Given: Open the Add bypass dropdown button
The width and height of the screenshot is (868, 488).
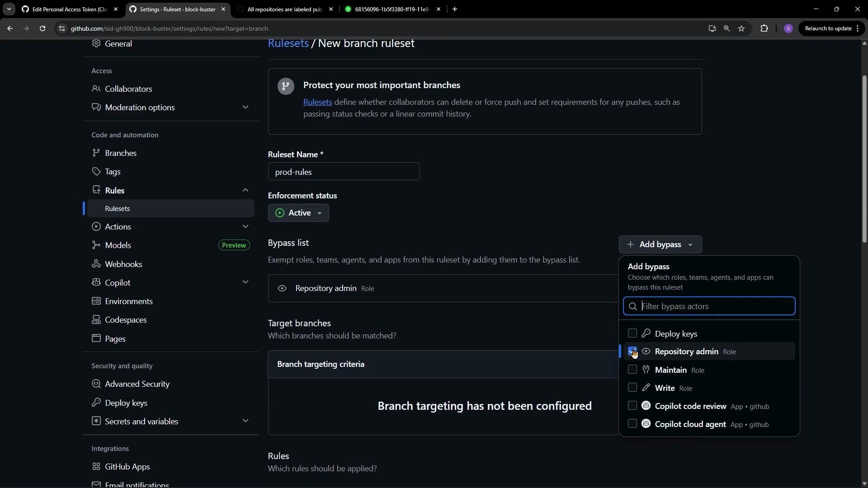Looking at the screenshot, I should coord(660,244).
